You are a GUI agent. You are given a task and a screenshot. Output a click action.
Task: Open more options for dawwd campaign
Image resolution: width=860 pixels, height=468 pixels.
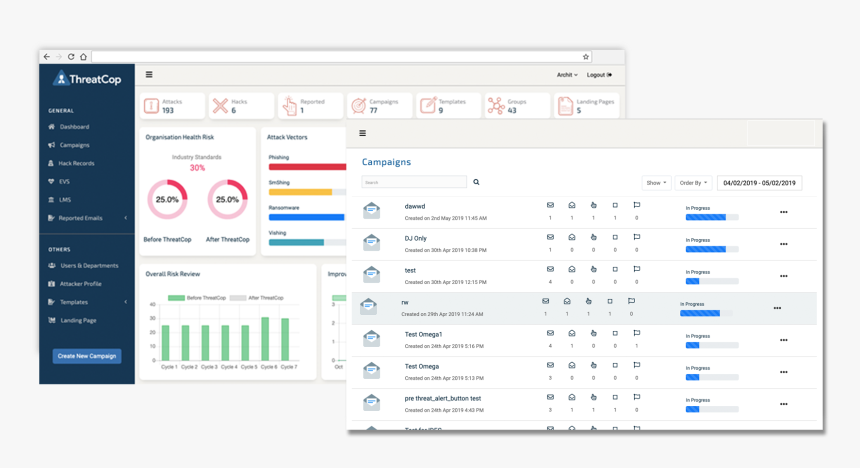coord(783,212)
